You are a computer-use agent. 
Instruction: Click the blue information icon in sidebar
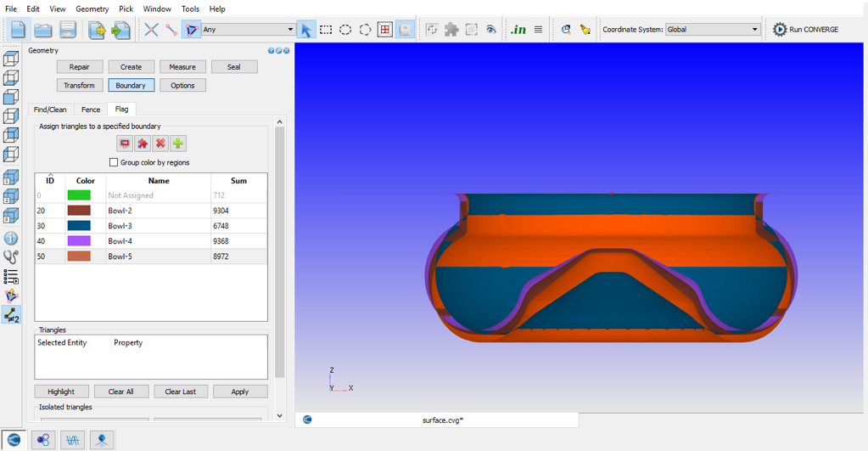click(11, 239)
